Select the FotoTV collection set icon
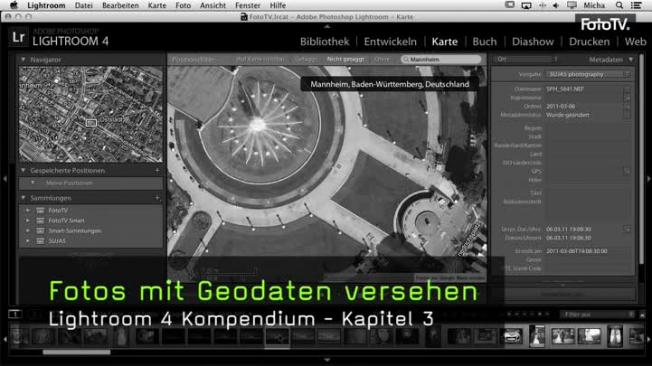This screenshot has width=652, height=366. (40, 210)
